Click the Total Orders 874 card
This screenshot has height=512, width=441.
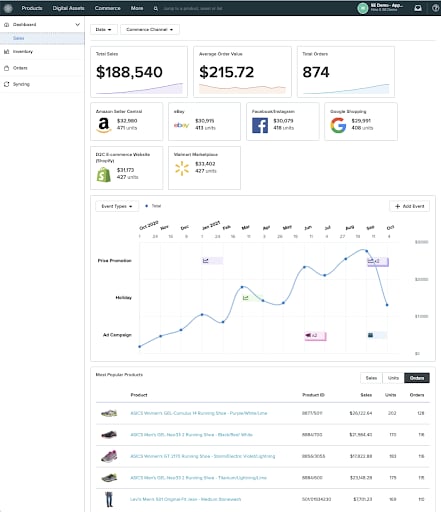tap(346, 72)
